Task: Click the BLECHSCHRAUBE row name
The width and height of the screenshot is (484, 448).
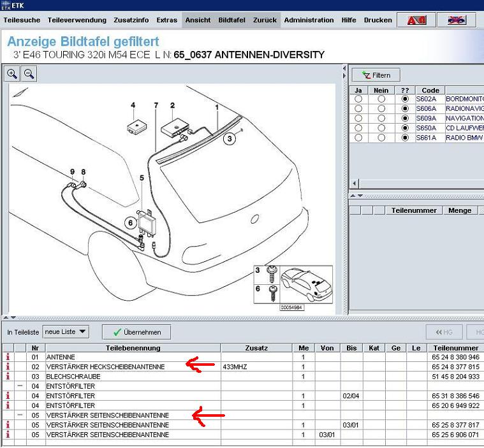Action: pos(73,377)
